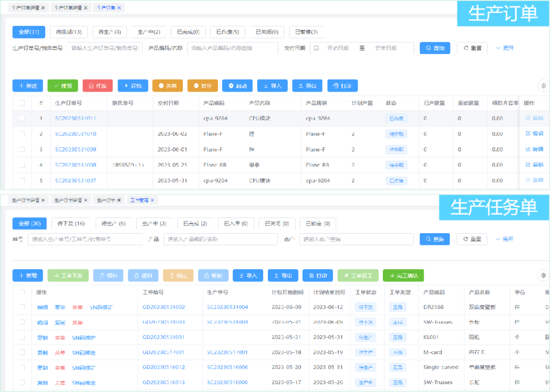Switch to the 待排期(13) status tab
The height and width of the screenshot is (392, 550).
[x=69, y=32]
